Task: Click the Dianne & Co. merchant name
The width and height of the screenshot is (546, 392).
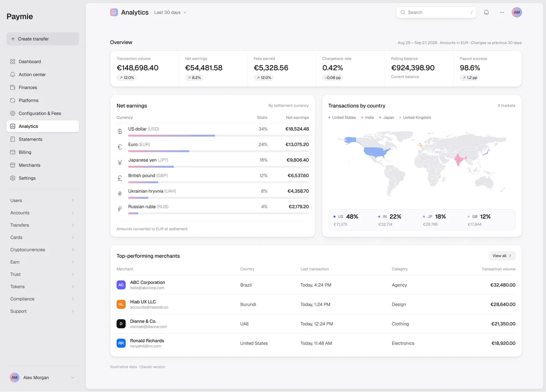Action: 143,321
